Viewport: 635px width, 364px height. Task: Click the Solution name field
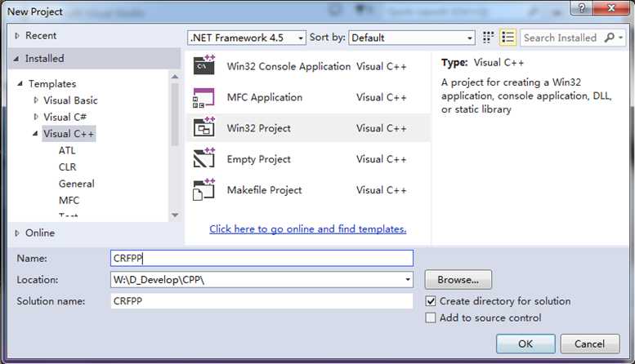tap(262, 301)
